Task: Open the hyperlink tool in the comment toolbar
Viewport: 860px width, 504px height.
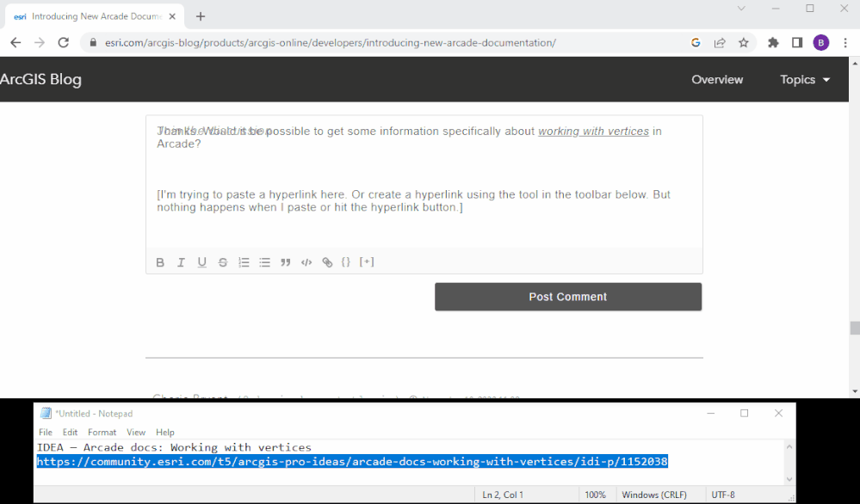Action: (x=327, y=262)
